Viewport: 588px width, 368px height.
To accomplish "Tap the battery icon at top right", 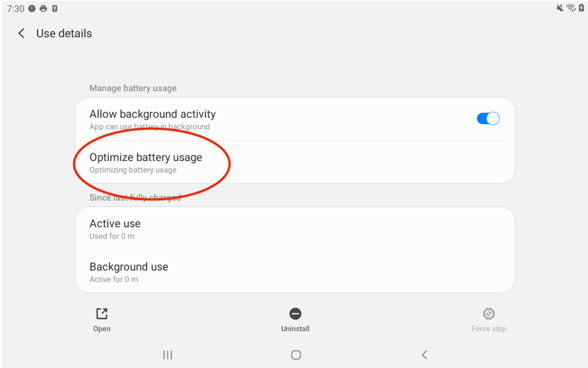I will (581, 8).
